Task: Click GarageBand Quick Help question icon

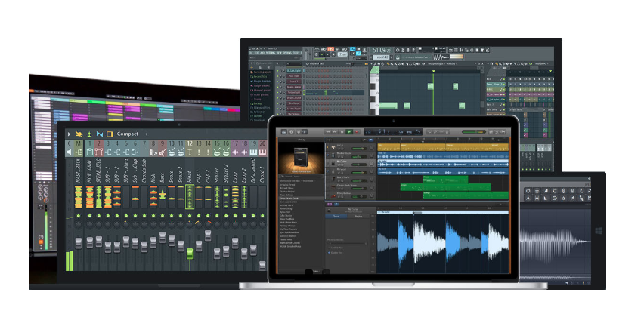Action: pos(291,132)
